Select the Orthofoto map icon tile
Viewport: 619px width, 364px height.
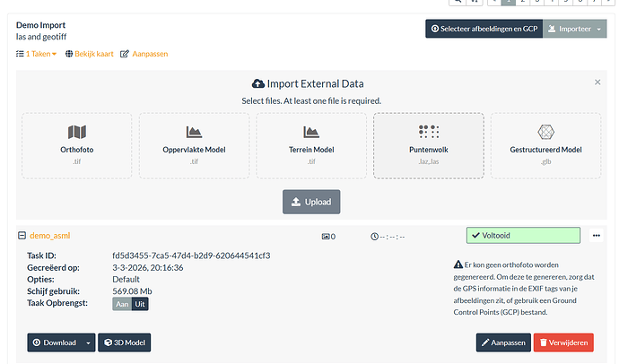pyautogui.click(x=77, y=132)
